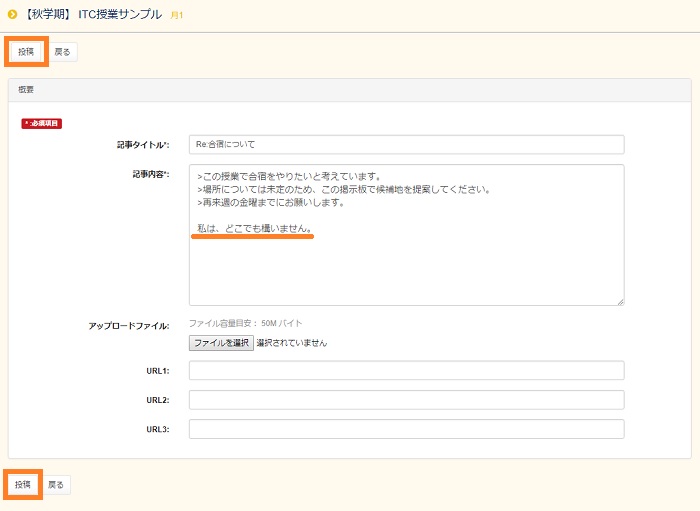The width and height of the screenshot is (700, 511).
Task: Click the top 投稿 button
Action: (x=26, y=51)
